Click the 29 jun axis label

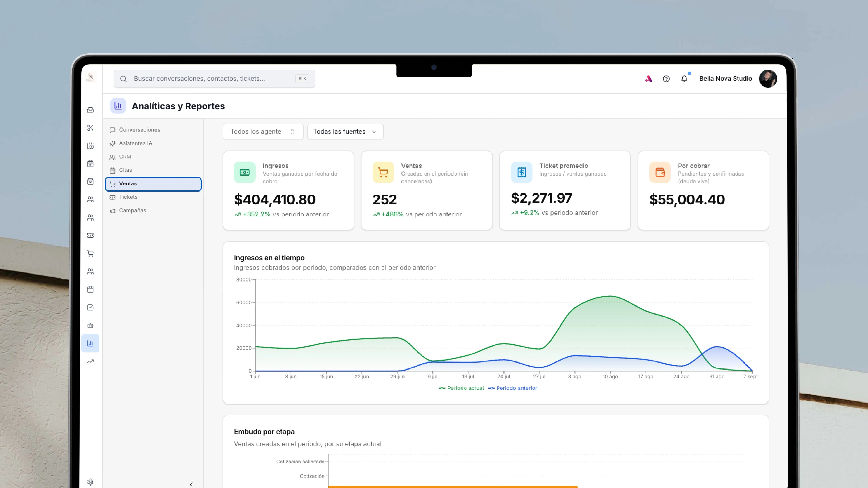pos(397,377)
